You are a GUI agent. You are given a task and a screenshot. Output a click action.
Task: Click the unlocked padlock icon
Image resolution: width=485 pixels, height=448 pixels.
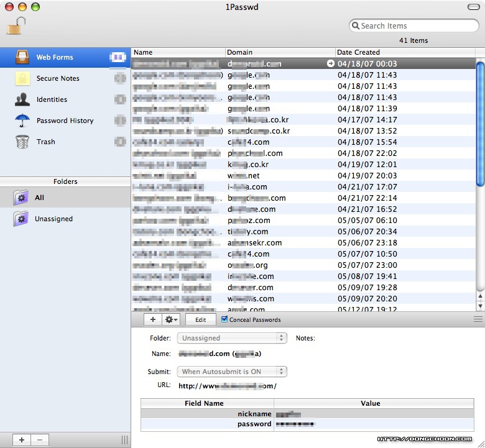[16, 25]
